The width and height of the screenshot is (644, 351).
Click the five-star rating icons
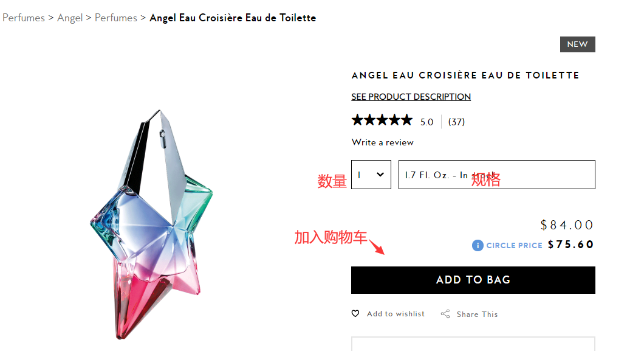point(382,120)
